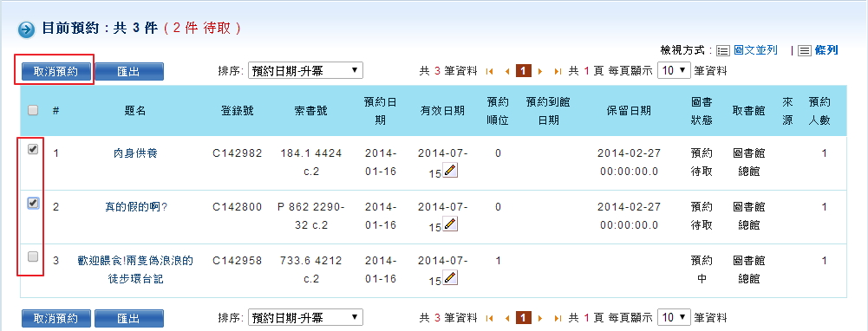Click the 條列 list view icon
The height and width of the screenshot is (331, 868).
805,51
